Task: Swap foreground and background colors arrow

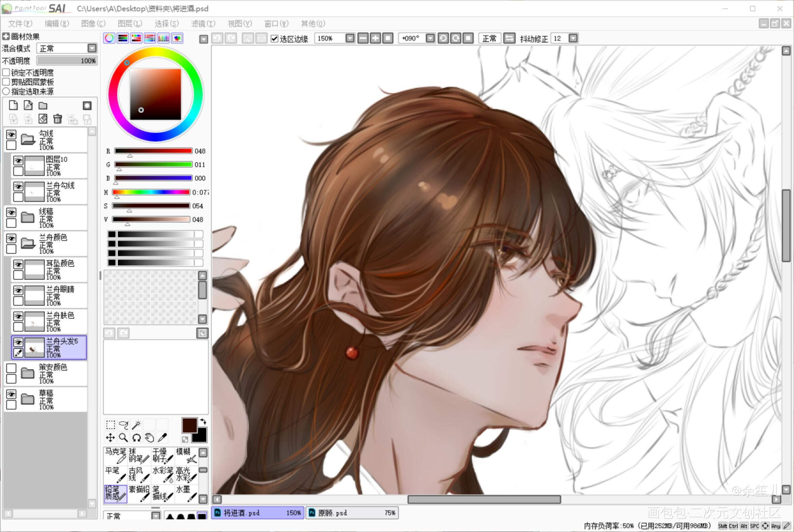Action: pos(203,422)
